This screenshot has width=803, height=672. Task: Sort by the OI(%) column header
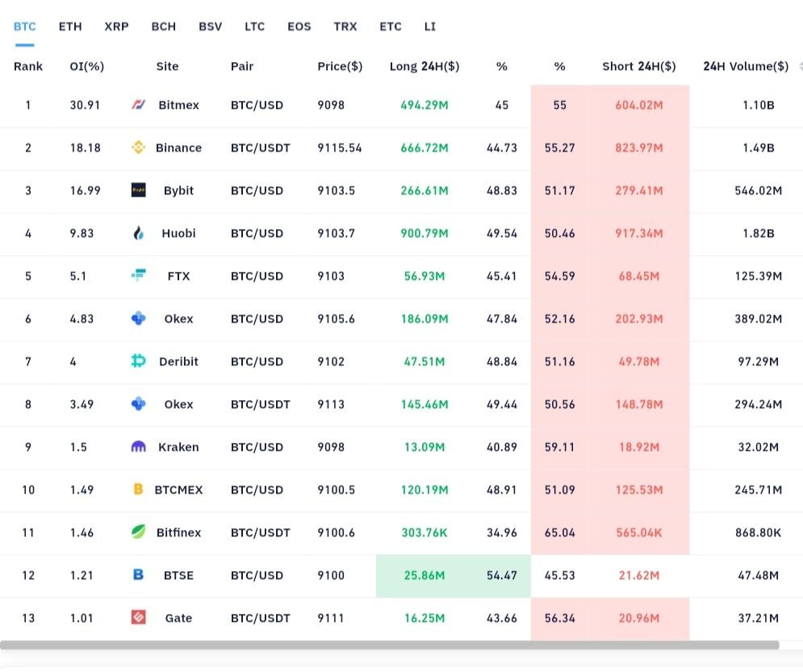(87, 66)
